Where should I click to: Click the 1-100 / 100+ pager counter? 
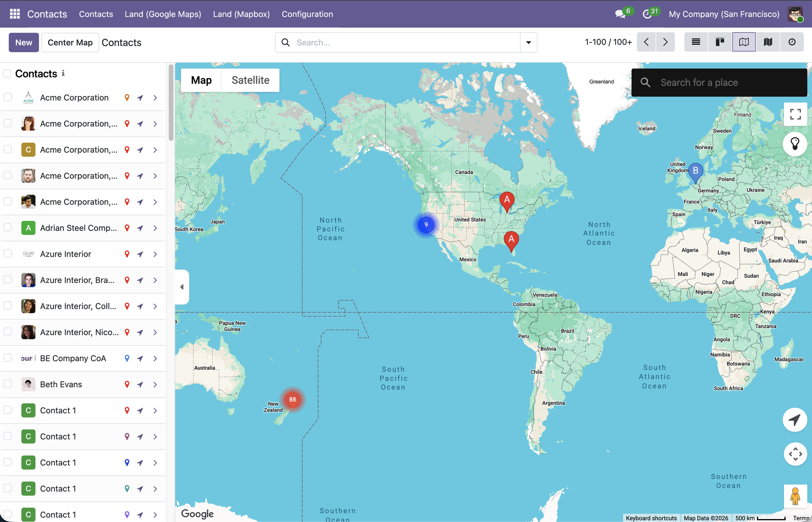tap(608, 42)
